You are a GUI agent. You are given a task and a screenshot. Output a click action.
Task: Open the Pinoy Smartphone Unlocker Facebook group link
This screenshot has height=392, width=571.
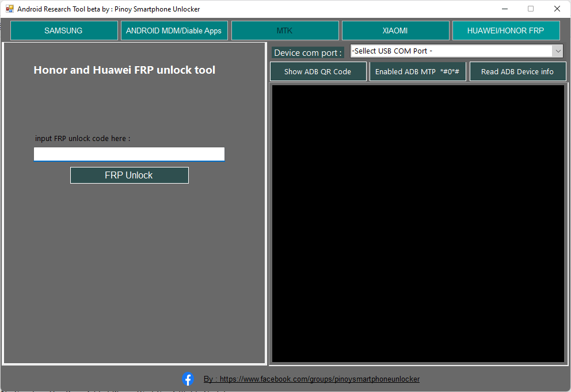click(x=312, y=379)
